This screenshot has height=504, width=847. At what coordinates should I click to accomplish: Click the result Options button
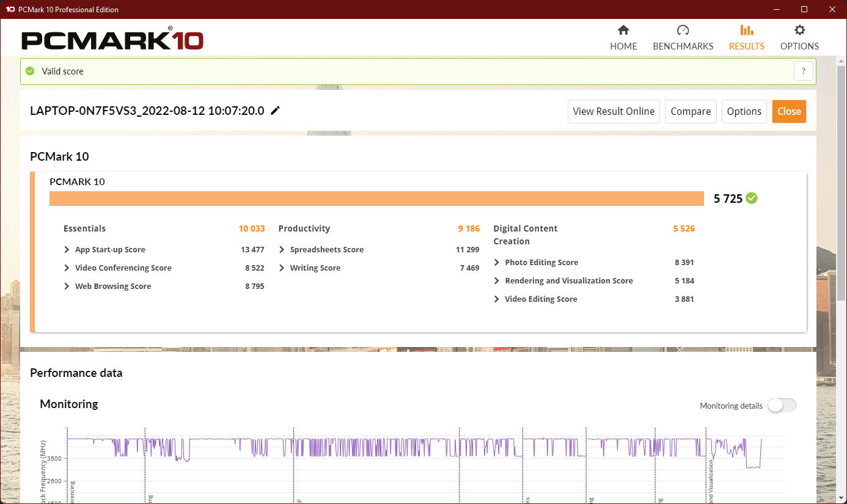744,111
